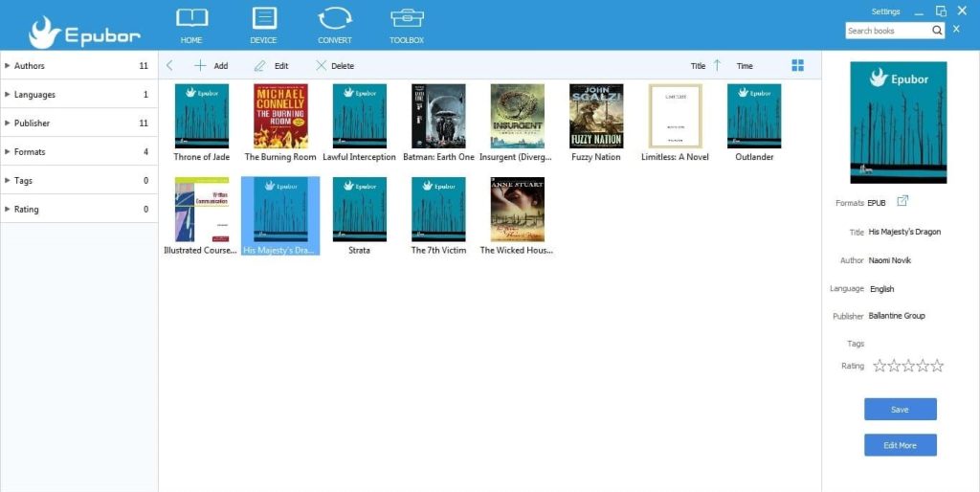Open the TOOLBOX section
Screen dimensions: 980x492
(x=407, y=25)
